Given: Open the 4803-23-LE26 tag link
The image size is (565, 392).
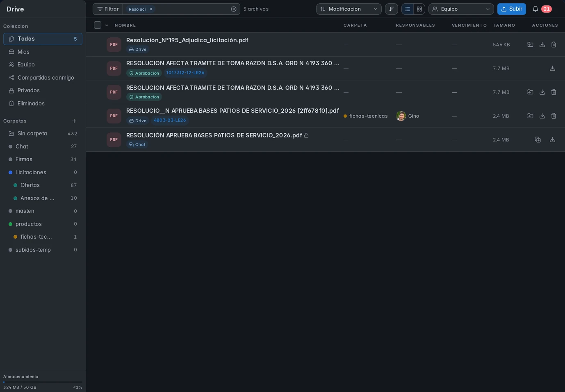Looking at the screenshot, I should click(170, 121).
